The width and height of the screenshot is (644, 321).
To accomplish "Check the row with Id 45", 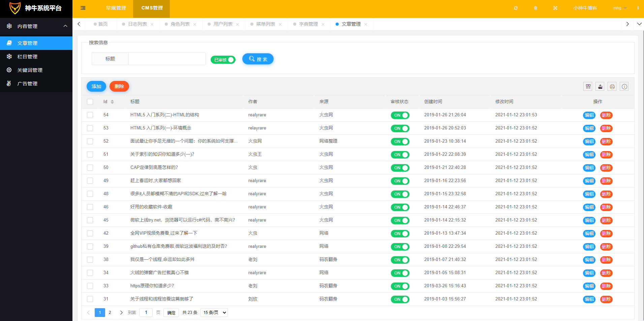I will (x=90, y=220).
